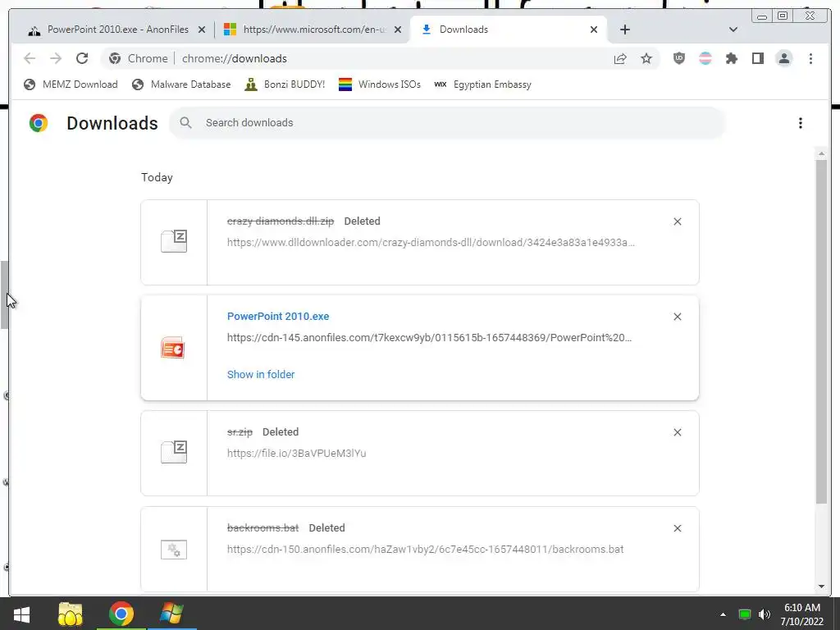Click the green network tray icon
Viewport: 840px width, 630px height.
coord(744,614)
